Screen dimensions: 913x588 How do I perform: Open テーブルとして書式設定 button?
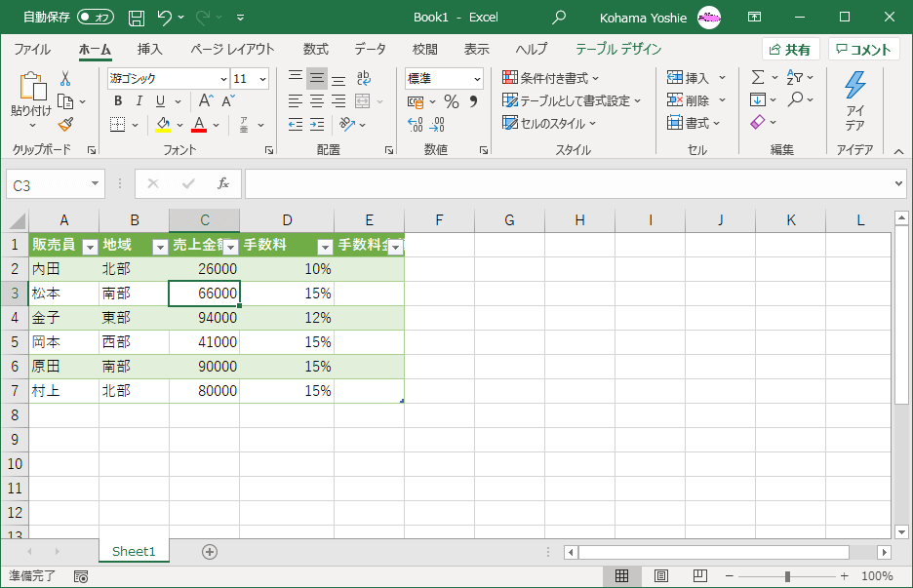(572, 100)
